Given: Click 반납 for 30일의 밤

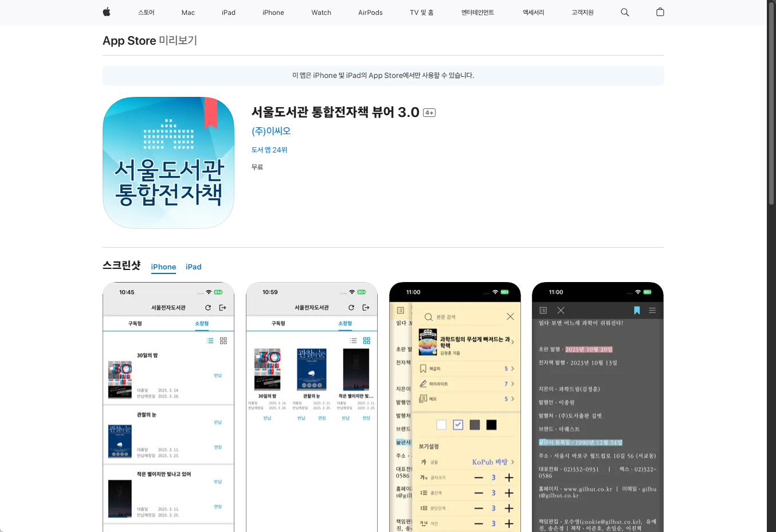Looking at the screenshot, I should (x=218, y=375).
